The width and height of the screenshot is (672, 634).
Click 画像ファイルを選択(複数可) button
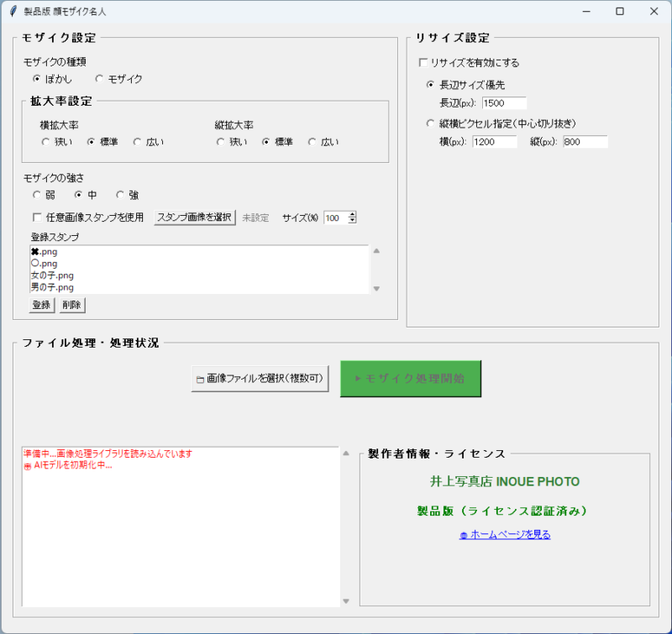point(259,379)
